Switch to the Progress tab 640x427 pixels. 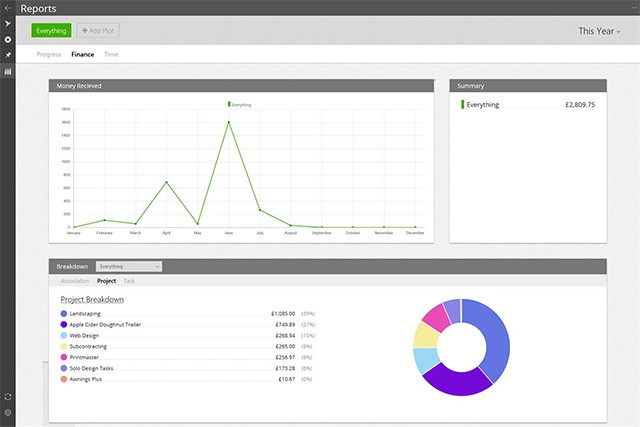tap(48, 54)
